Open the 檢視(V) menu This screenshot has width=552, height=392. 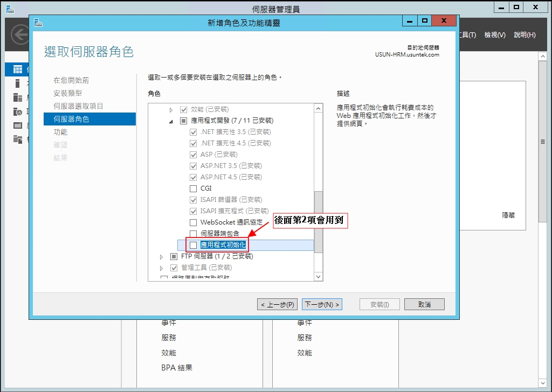point(494,35)
